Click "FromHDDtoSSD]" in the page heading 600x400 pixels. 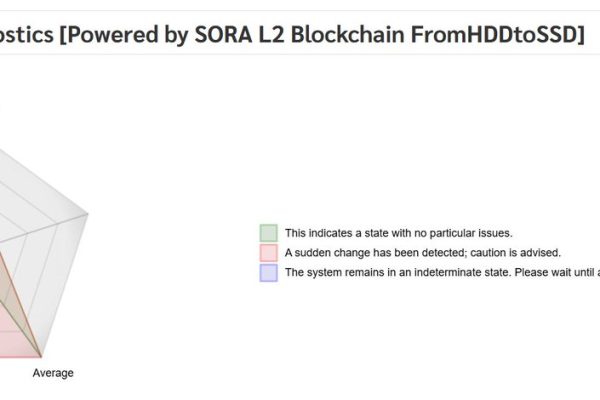point(497,34)
